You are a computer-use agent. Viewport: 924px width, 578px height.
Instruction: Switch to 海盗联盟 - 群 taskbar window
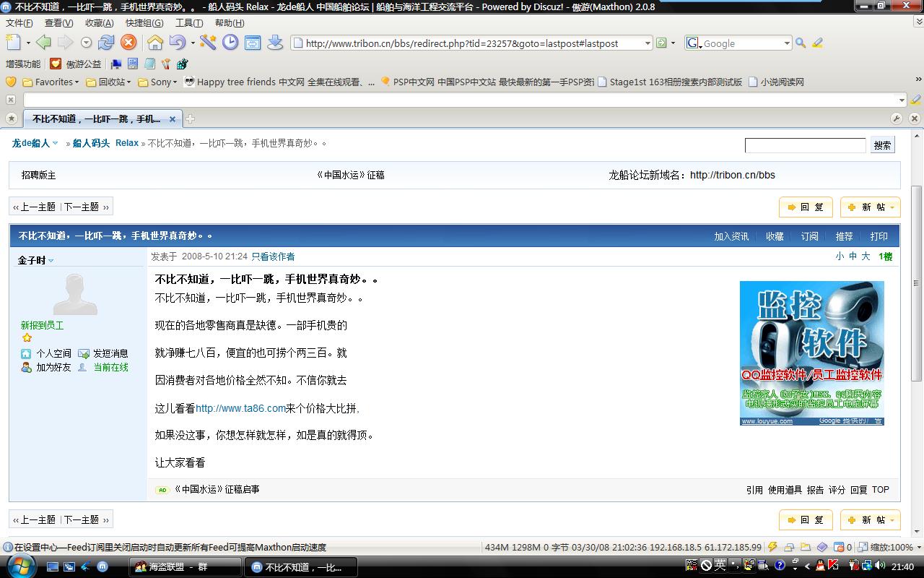184,567
